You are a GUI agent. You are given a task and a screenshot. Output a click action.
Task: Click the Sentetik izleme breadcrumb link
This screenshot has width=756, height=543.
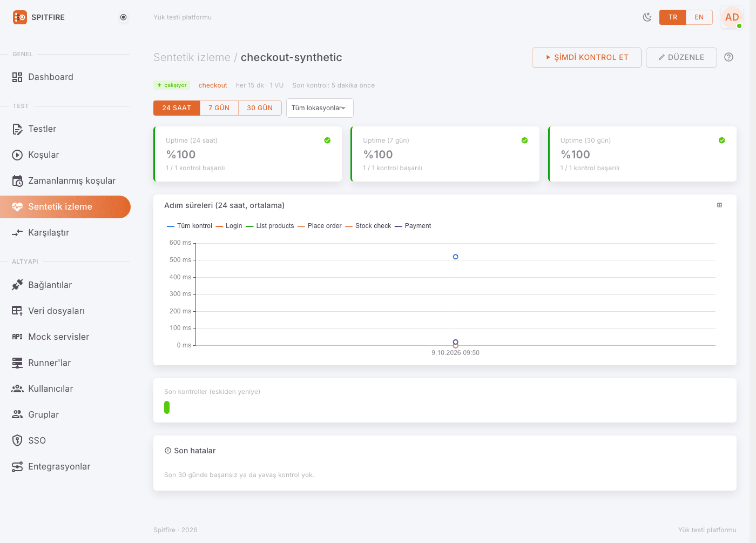tap(192, 57)
